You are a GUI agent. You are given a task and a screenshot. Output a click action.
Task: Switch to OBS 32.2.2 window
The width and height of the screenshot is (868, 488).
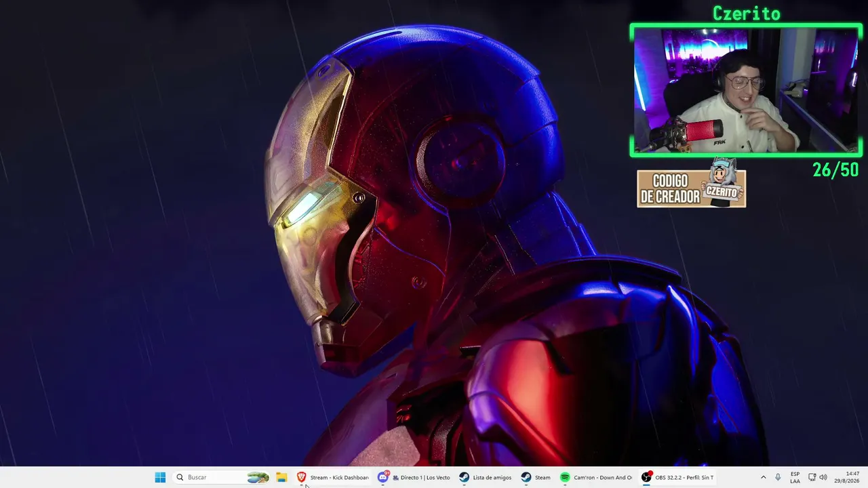677,477
